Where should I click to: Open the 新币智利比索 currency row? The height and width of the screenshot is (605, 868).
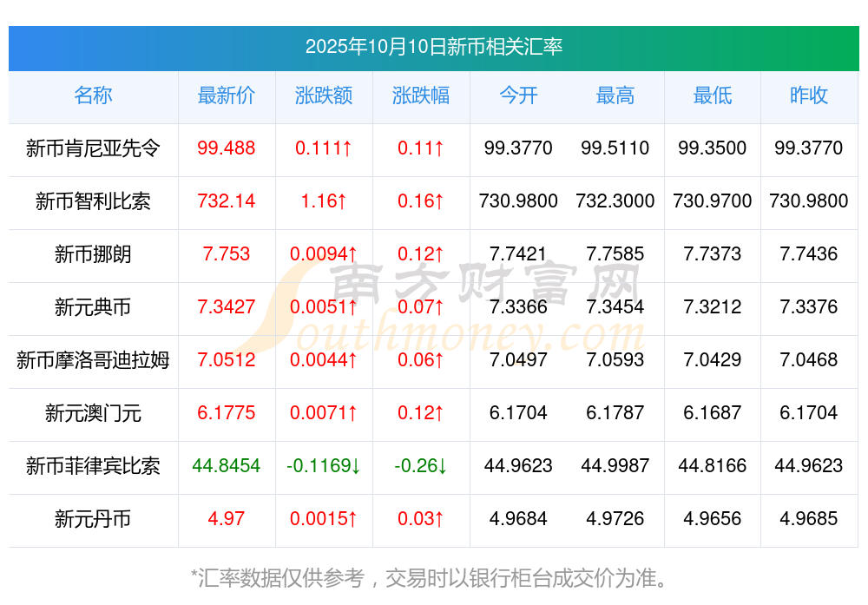tap(93, 201)
